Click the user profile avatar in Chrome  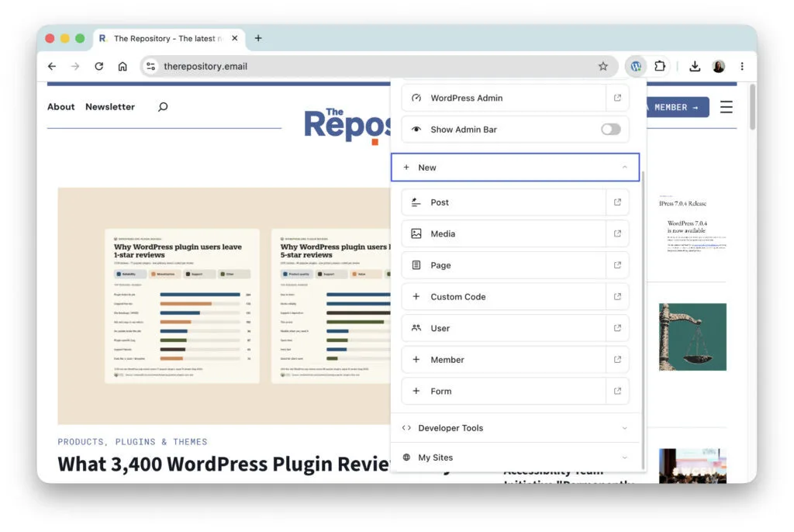click(x=718, y=67)
